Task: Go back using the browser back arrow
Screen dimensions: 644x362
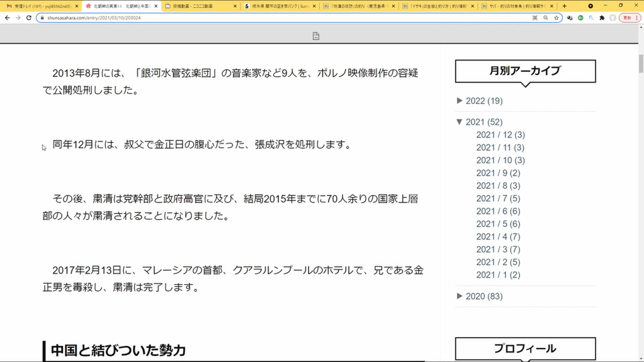Action: [7, 18]
